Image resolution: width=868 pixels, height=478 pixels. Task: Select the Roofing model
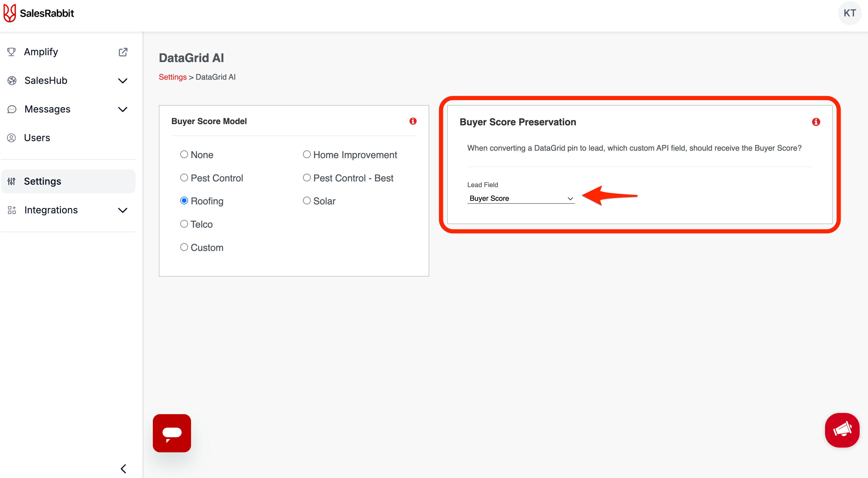184,201
